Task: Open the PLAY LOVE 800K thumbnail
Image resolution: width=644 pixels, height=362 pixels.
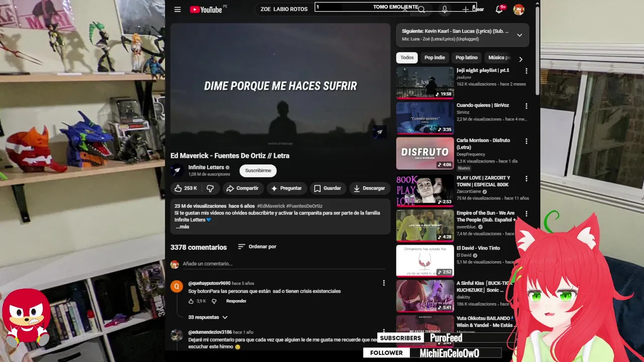Action: [x=425, y=191]
